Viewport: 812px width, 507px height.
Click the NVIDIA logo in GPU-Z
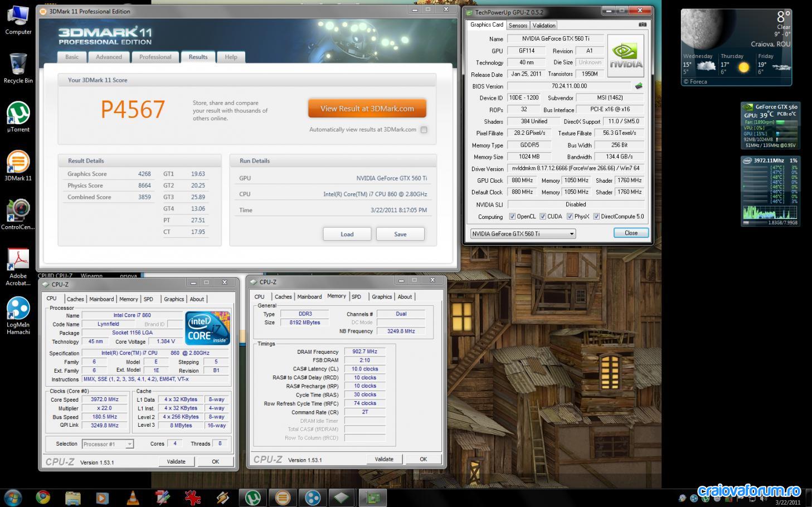pyautogui.click(x=625, y=56)
